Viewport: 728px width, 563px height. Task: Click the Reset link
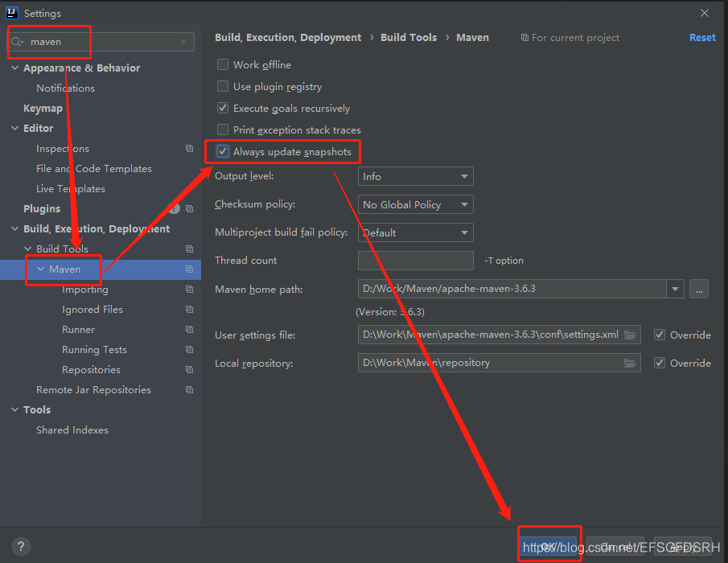701,38
